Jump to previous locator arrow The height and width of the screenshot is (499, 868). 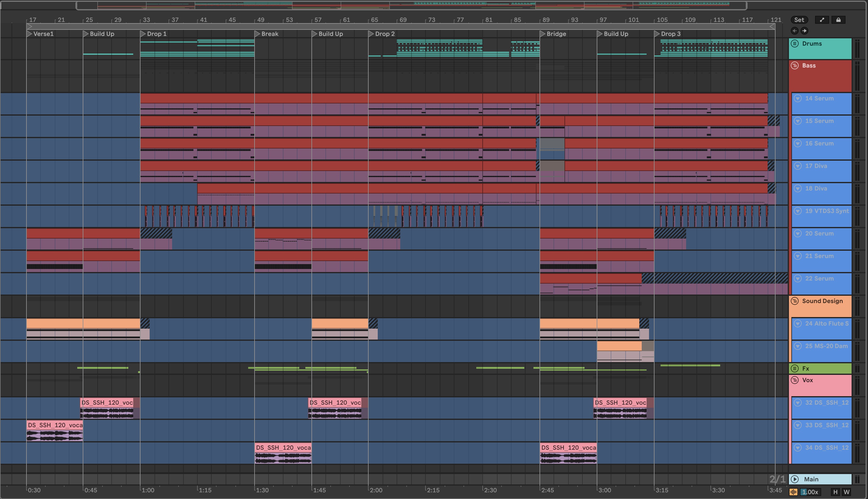[x=795, y=31]
